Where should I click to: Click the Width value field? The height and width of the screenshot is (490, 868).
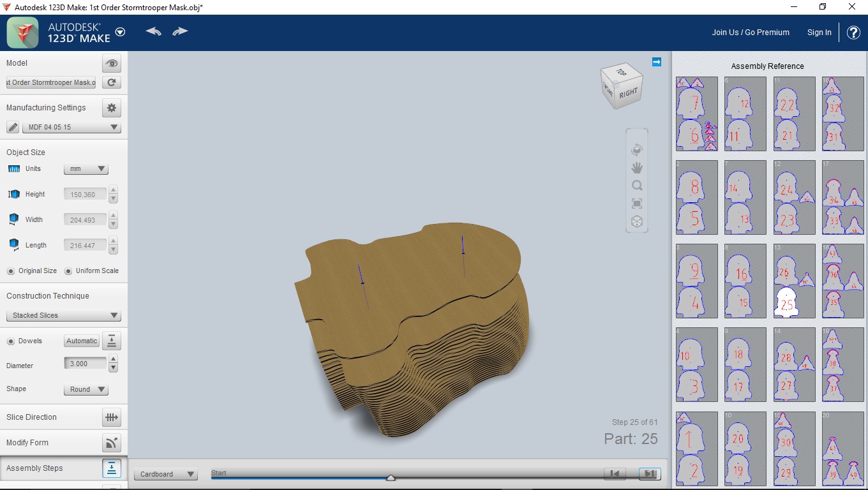click(85, 220)
